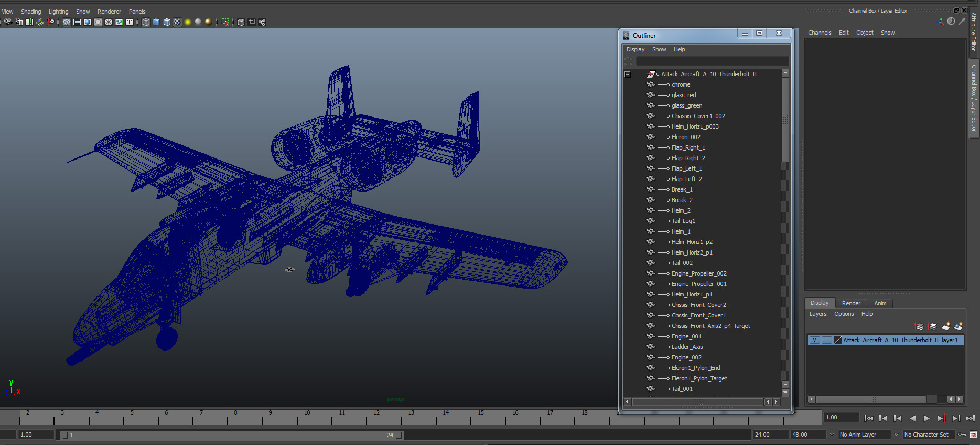Open the Outliner Display menu
980x445 pixels.
[x=636, y=49]
